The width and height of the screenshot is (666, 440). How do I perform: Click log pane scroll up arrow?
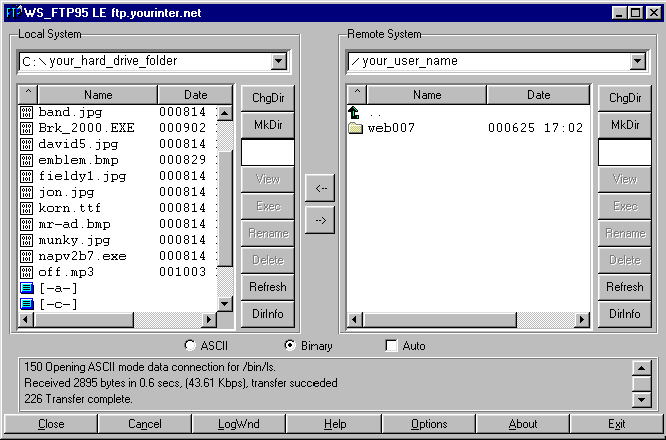coord(641,368)
